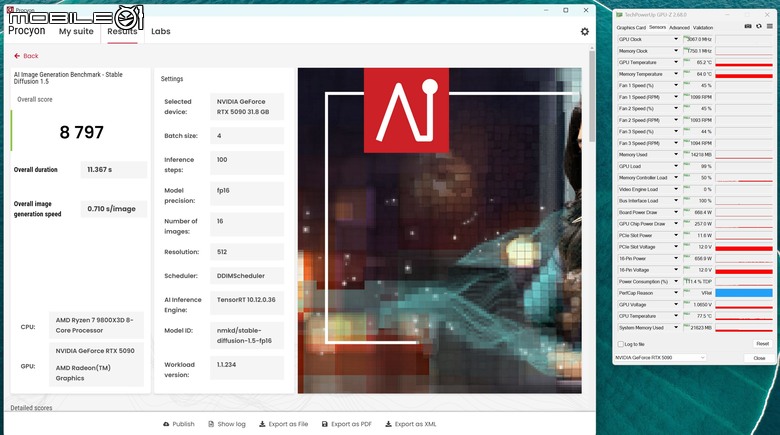Open the Show log option
The height and width of the screenshot is (435, 780).
(x=227, y=424)
